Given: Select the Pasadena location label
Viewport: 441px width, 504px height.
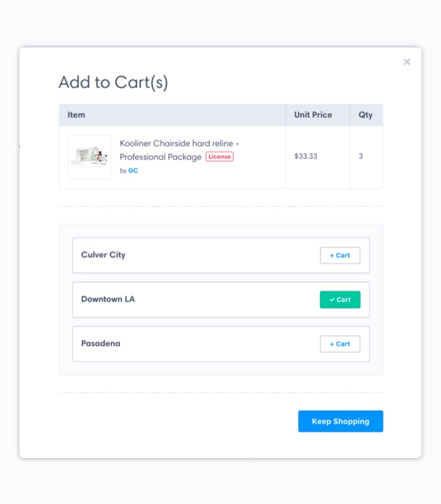Looking at the screenshot, I should [x=101, y=343].
